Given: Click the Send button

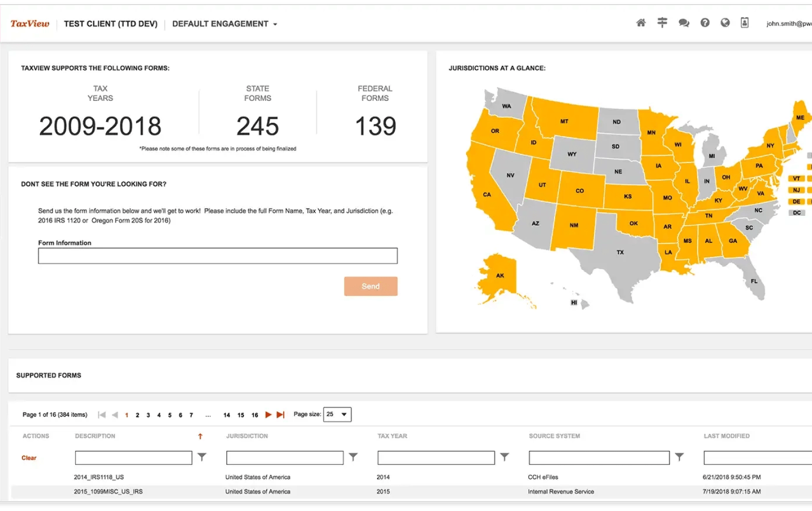Looking at the screenshot, I should click(x=370, y=286).
